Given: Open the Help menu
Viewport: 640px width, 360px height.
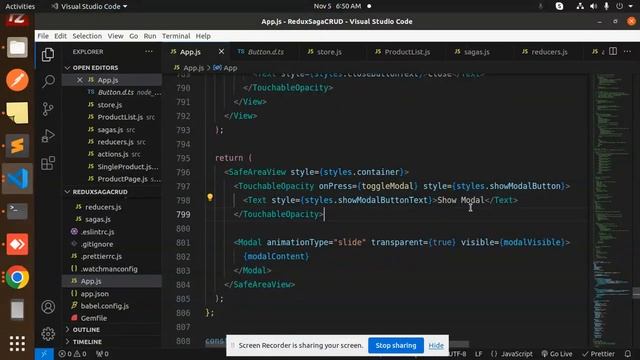Looking at the screenshot, I should [203, 36].
